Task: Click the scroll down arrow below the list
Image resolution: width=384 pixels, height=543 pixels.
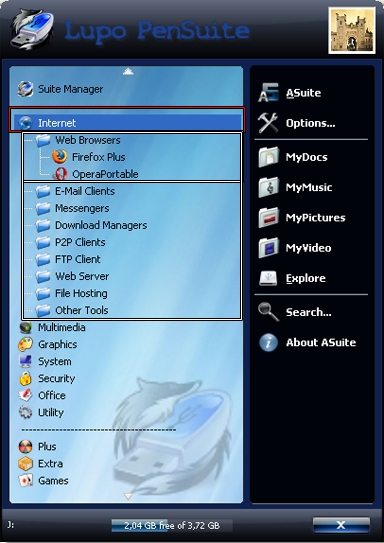Action: pyautogui.click(x=128, y=496)
